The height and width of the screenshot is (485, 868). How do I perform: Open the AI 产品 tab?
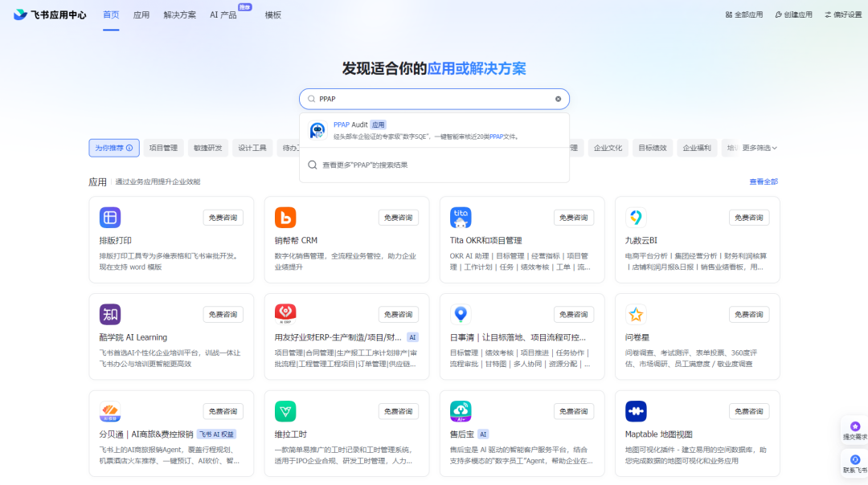click(x=223, y=15)
